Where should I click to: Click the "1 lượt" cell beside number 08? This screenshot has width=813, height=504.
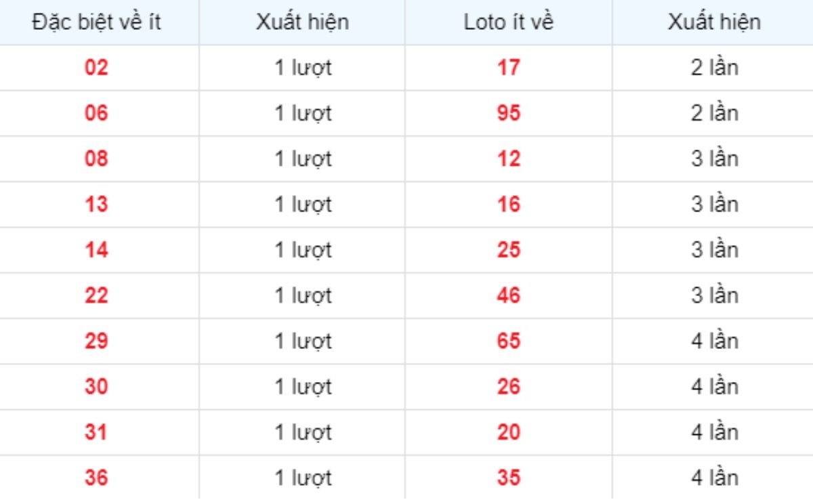(303, 159)
